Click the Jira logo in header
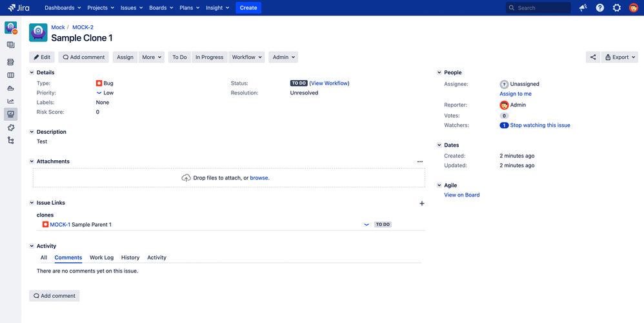This screenshot has height=323, width=644. [x=19, y=7]
